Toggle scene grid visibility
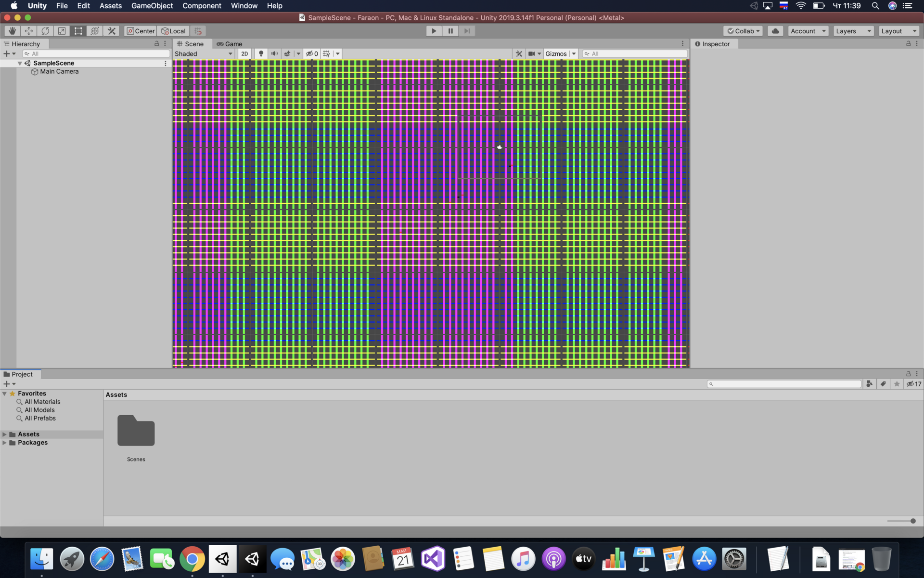 [x=327, y=53]
